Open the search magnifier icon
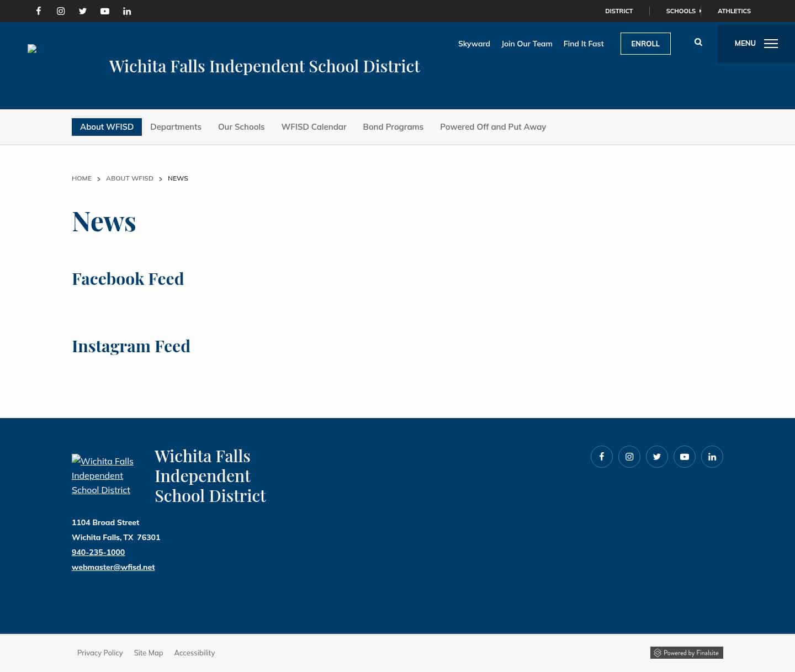 click(698, 42)
